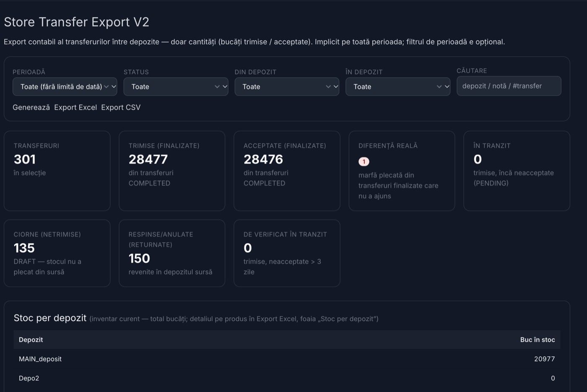Click Export Excel
The width and height of the screenshot is (587, 392).
[75, 107]
